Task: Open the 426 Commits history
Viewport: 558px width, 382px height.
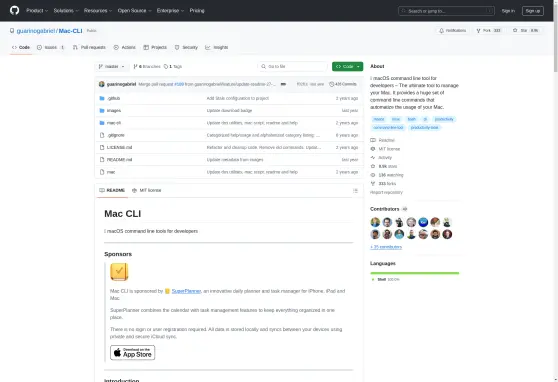Action: (x=343, y=84)
